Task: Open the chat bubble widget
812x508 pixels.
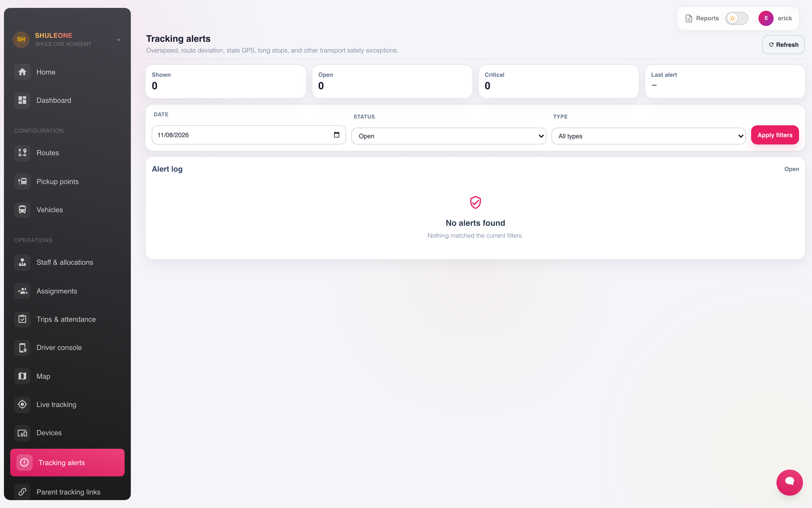Action: (x=789, y=483)
